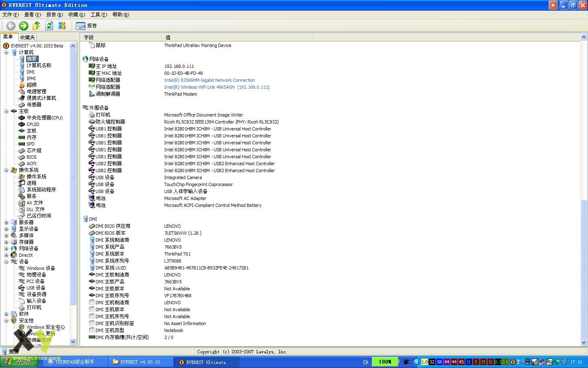Select Windows 安全中心 in the tree
This screenshot has height=368, width=588.
[x=46, y=327]
